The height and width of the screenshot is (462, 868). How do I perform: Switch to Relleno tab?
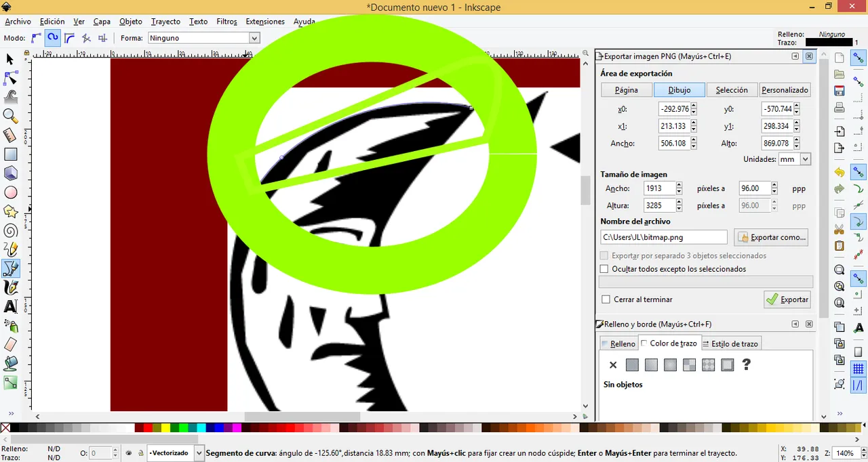click(618, 344)
